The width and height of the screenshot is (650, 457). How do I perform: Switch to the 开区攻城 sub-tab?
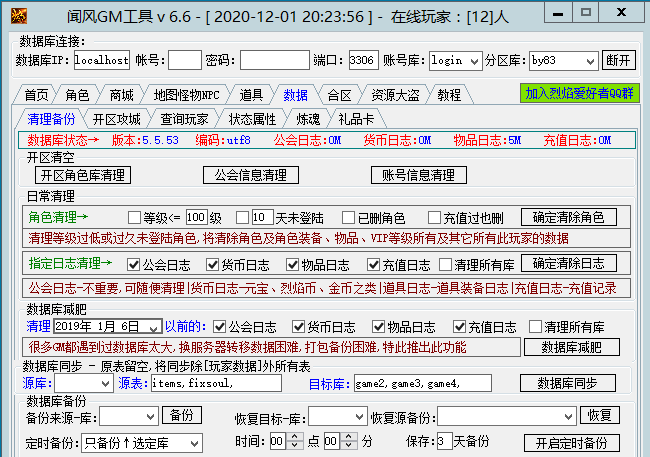116,119
